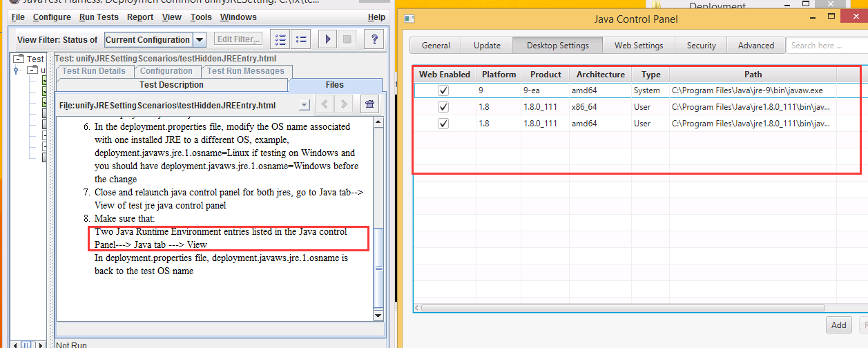Go forward to next file with right arrow
Image resolution: width=868 pixels, height=348 pixels.
click(343, 105)
